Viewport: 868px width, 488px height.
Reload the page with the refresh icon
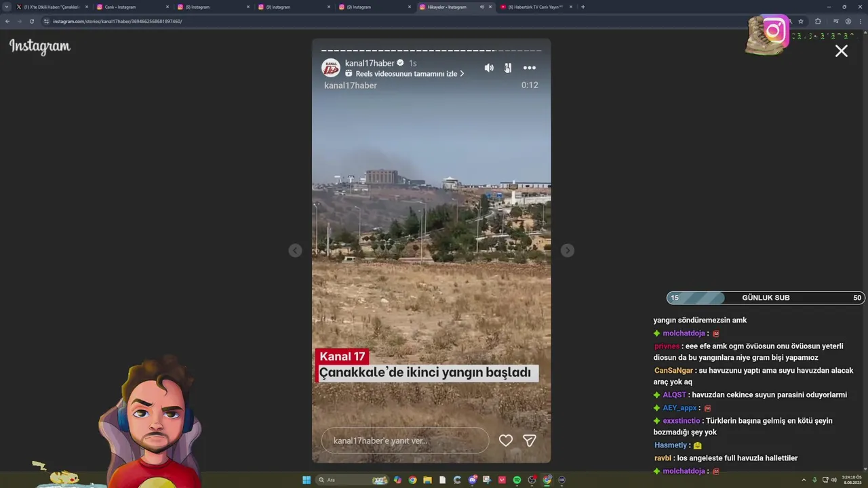pyautogui.click(x=31, y=21)
